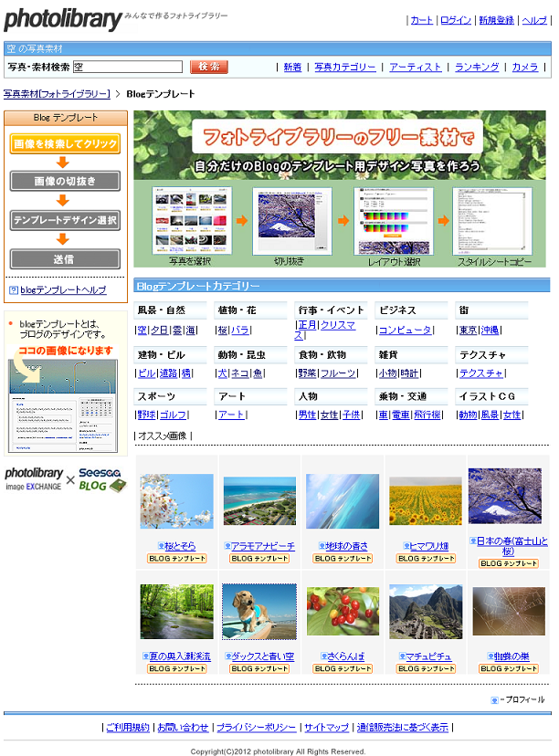Open the プライバシーポリシー footer link
Viewport: 559px width, 756px height.
(256, 728)
